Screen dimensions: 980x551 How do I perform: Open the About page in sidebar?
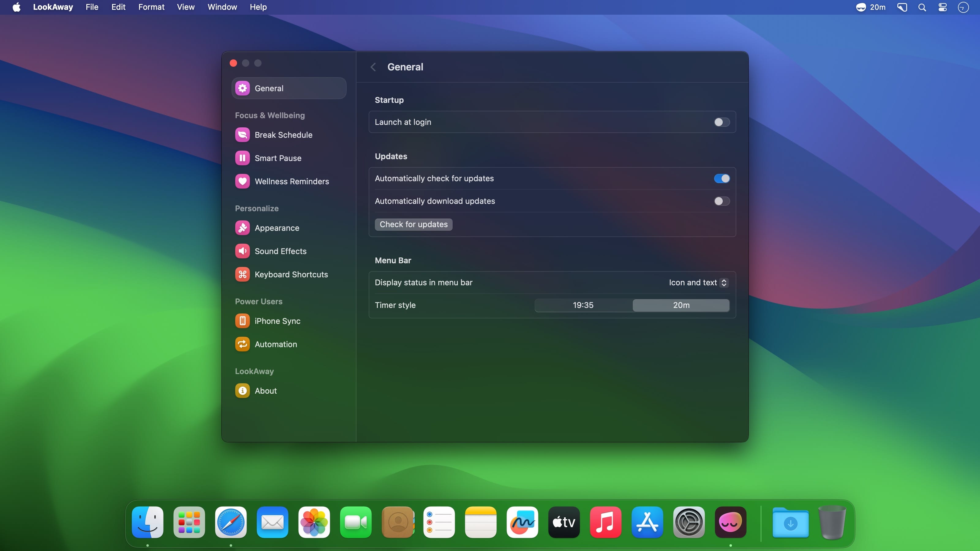pos(266,391)
